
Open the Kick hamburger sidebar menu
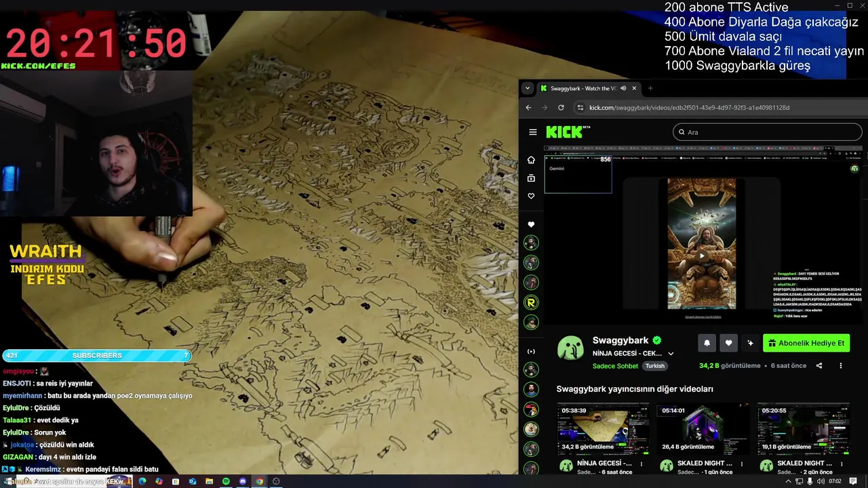(533, 132)
